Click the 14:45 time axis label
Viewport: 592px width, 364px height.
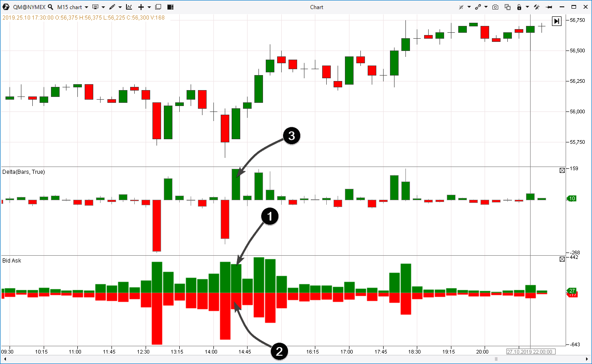[245, 352]
